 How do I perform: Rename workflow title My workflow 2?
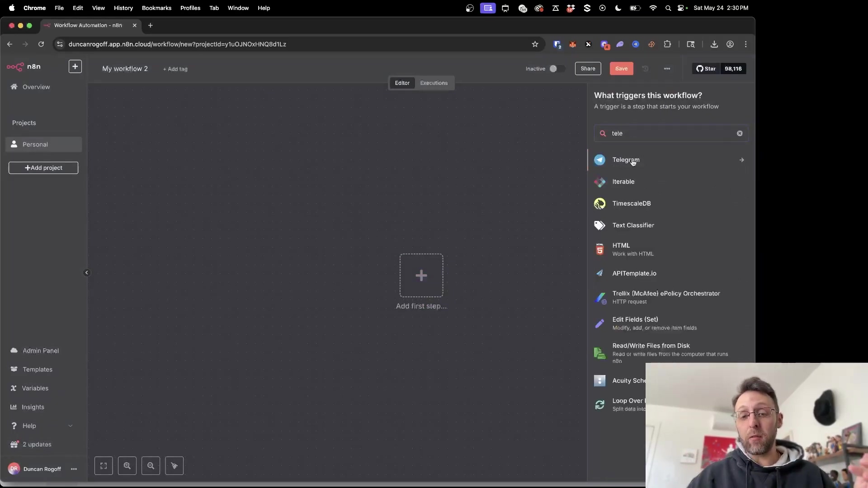125,69
